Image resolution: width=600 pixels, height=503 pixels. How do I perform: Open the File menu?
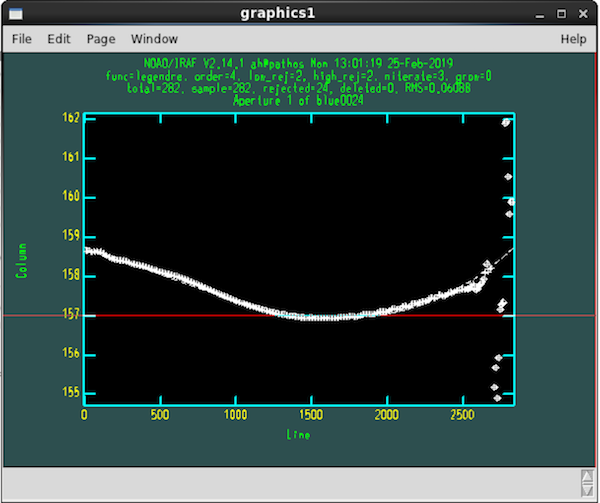pos(21,39)
